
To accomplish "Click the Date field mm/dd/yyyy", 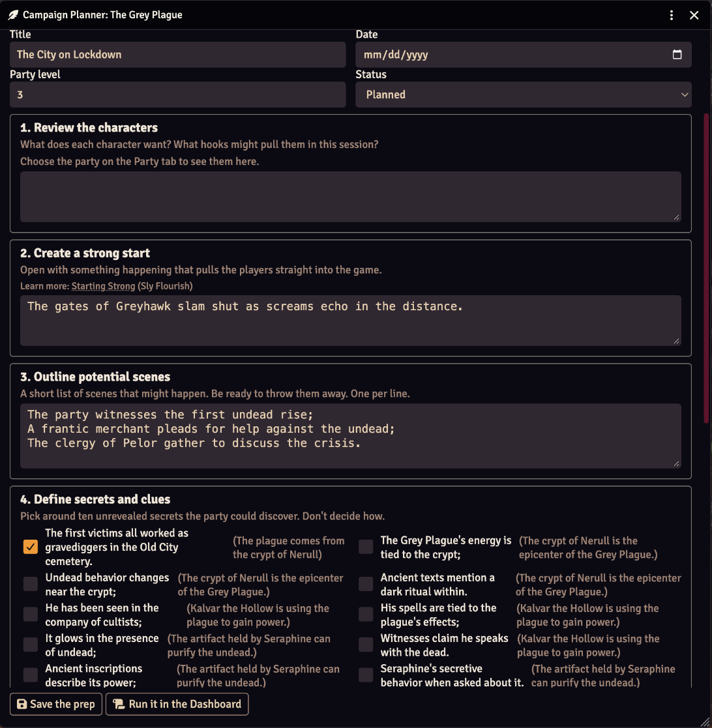I will 524,55.
